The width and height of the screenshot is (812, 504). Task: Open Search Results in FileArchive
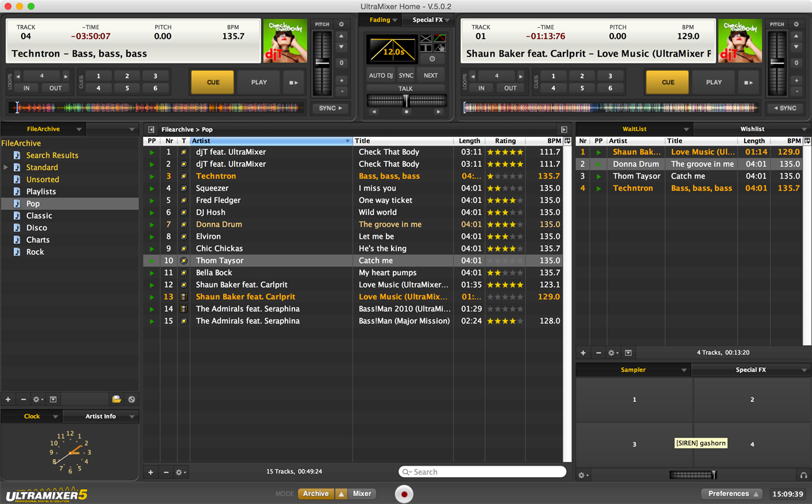(52, 156)
